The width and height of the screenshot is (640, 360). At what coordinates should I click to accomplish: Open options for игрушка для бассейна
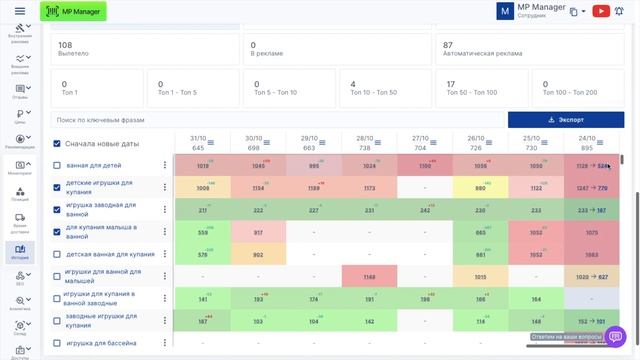[164, 343]
